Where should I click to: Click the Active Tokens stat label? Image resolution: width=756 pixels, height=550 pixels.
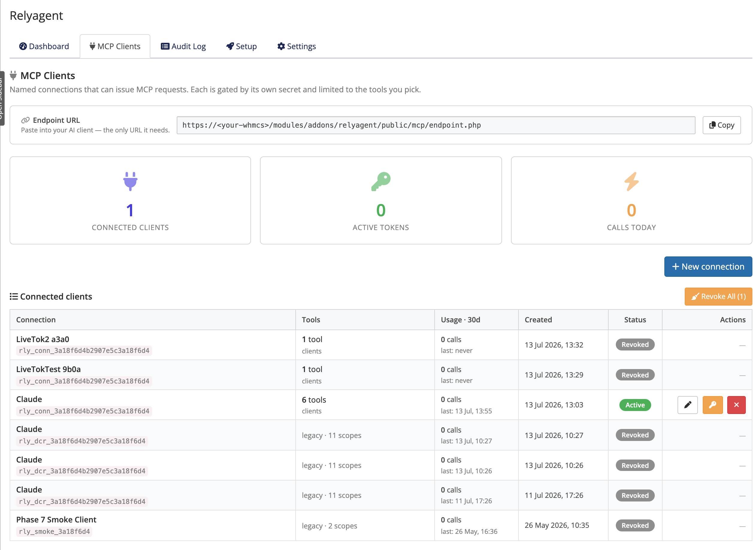(381, 227)
